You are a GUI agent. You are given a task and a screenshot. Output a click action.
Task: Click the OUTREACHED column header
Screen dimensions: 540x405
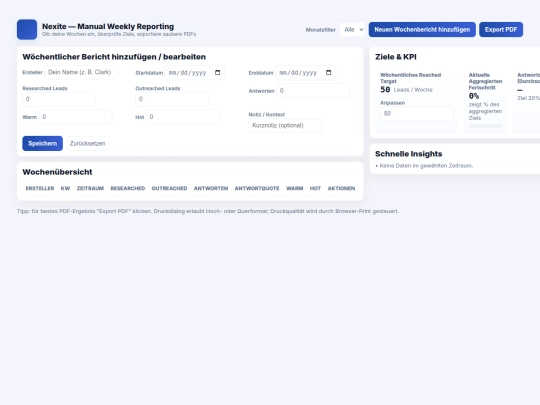[169, 188]
